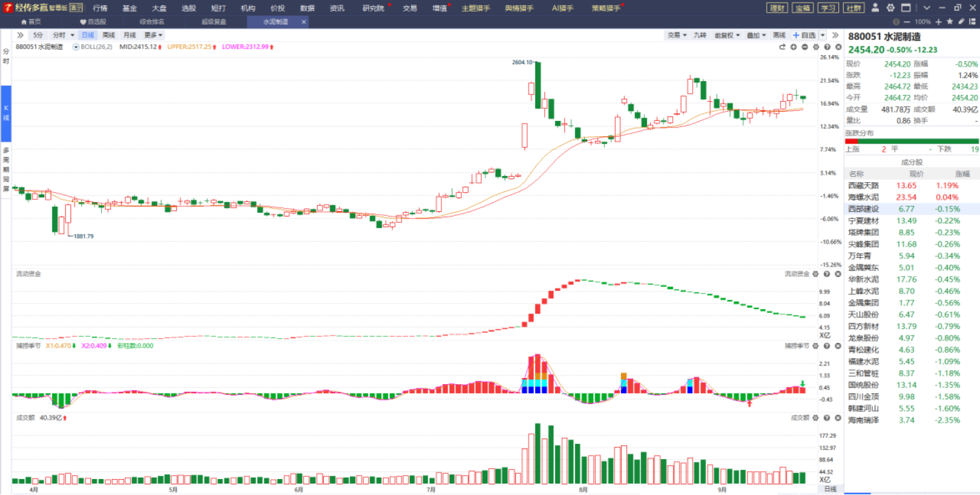
Task: Open the 交易 dropdown above chart
Action: pos(677,35)
